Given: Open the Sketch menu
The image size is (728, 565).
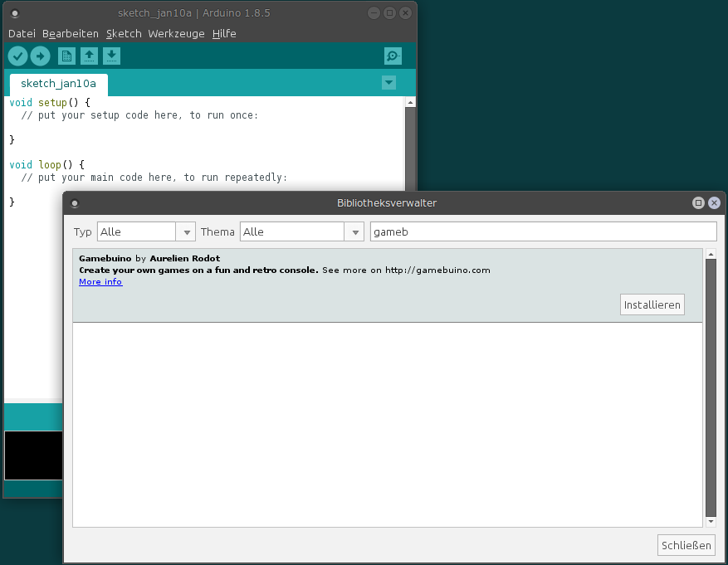Looking at the screenshot, I should click(124, 34).
